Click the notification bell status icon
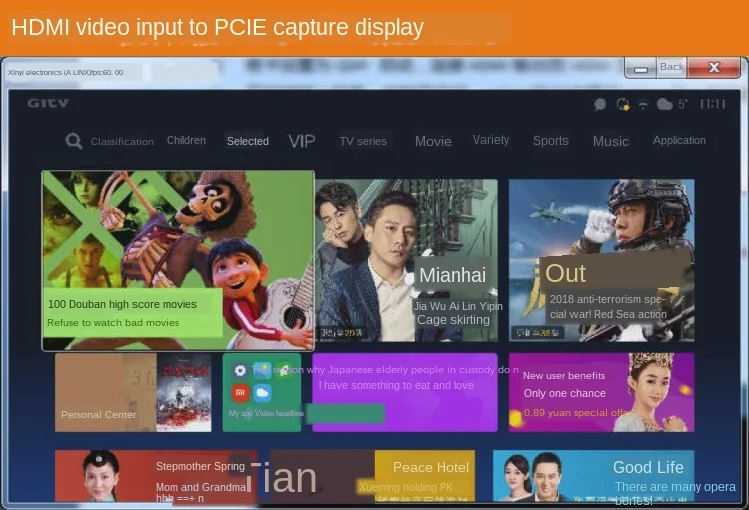The height and width of the screenshot is (510, 749). pos(622,104)
